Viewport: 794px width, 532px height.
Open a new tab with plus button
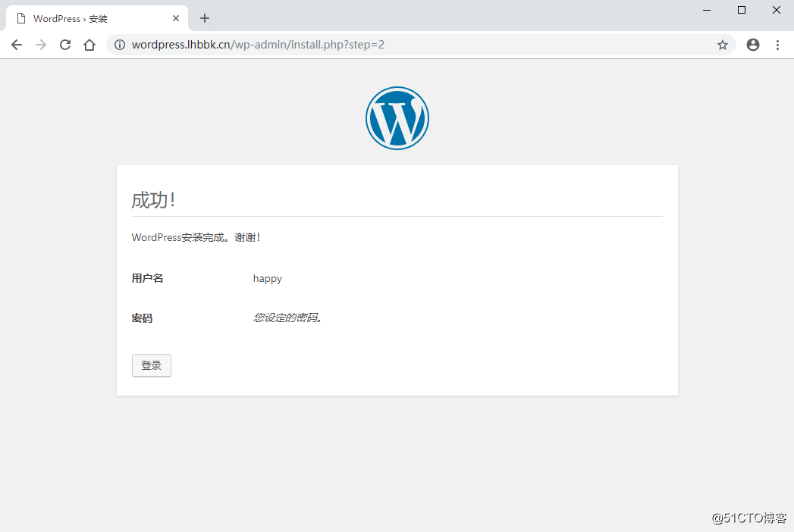[x=205, y=18]
